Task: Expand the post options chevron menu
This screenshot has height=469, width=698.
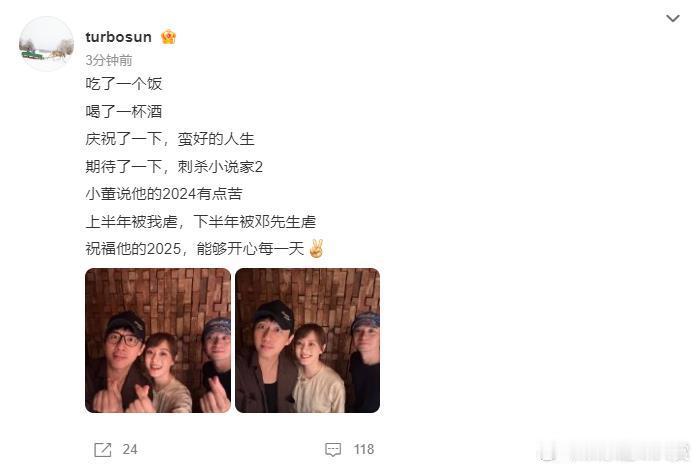Action: (673, 18)
